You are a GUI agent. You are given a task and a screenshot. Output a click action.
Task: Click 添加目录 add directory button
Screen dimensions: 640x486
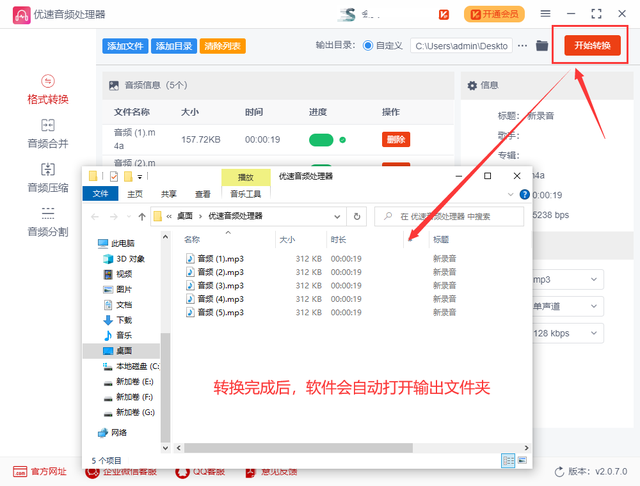tap(174, 46)
